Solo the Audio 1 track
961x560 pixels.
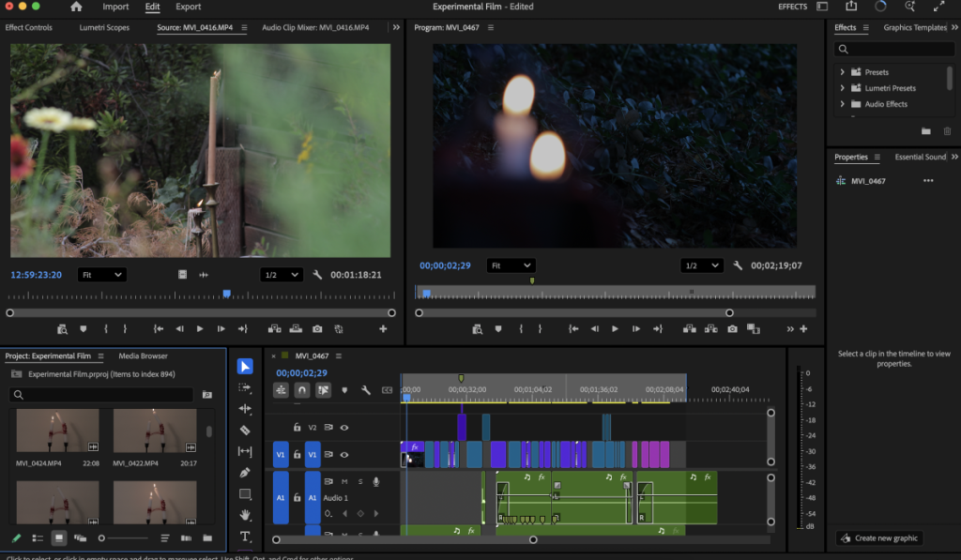[360, 481]
